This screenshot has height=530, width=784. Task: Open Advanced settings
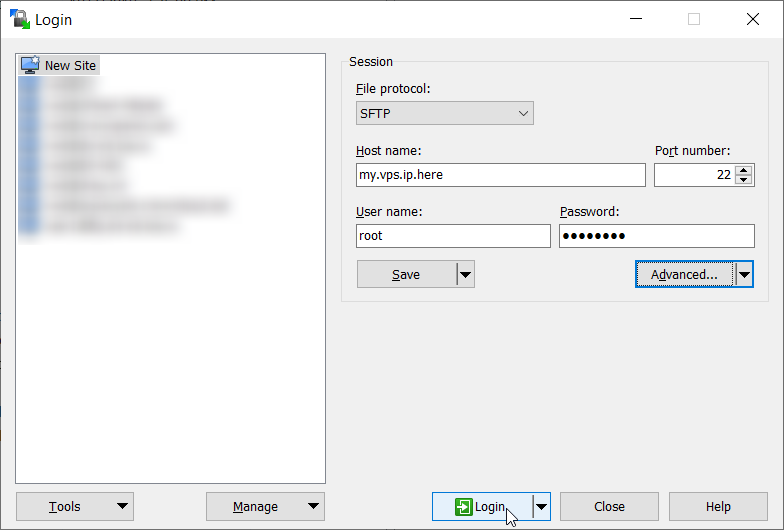(684, 274)
